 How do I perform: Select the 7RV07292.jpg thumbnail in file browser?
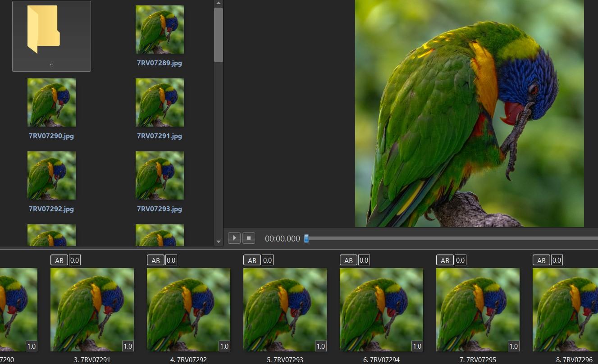click(x=51, y=176)
